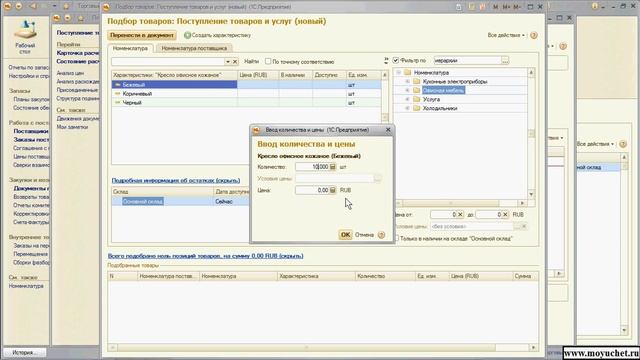Switch to Номенклатура поставщика tab
The image size is (640, 360).
pyautogui.click(x=194, y=48)
